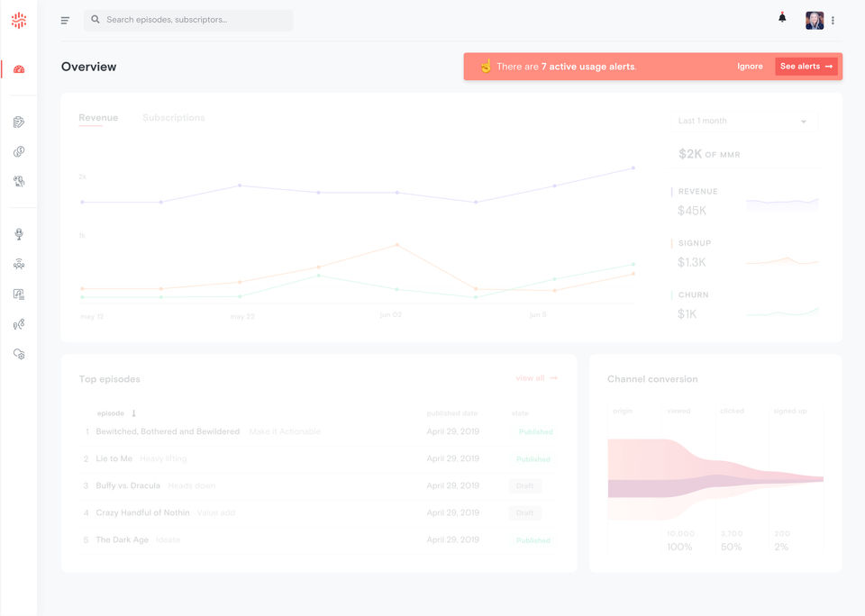Click the Channel conversion heading

[652, 379]
